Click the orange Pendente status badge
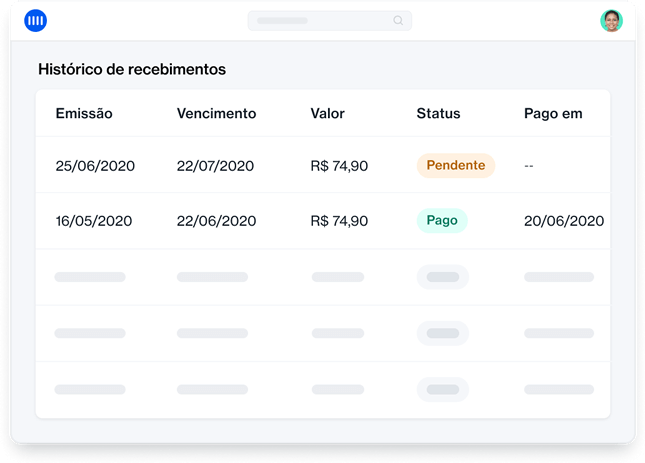 pos(456,166)
